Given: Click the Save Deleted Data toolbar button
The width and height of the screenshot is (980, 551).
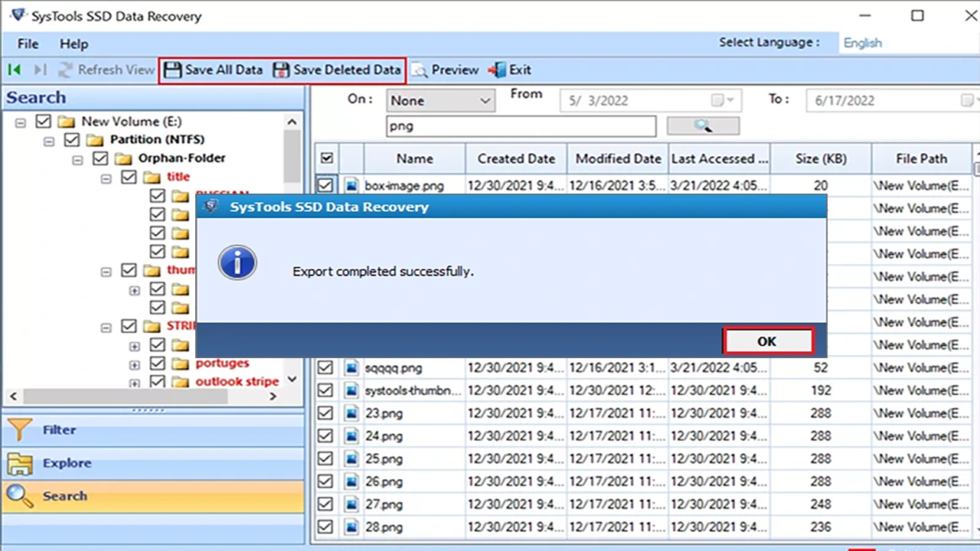Looking at the screenshot, I should coord(337,70).
